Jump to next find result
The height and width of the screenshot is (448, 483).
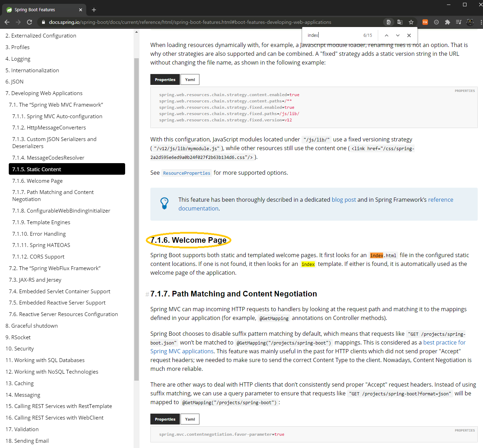point(398,35)
